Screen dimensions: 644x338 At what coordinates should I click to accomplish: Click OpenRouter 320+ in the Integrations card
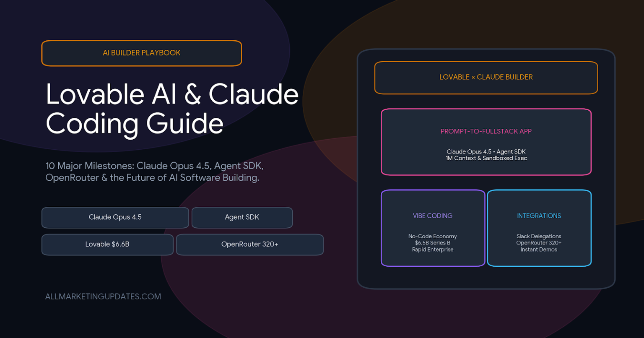539,243
